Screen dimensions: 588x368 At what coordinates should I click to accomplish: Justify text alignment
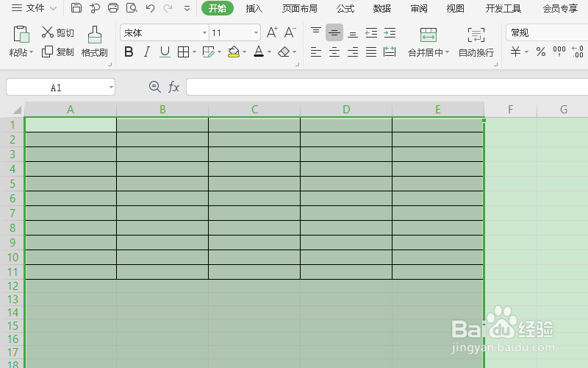click(x=371, y=52)
